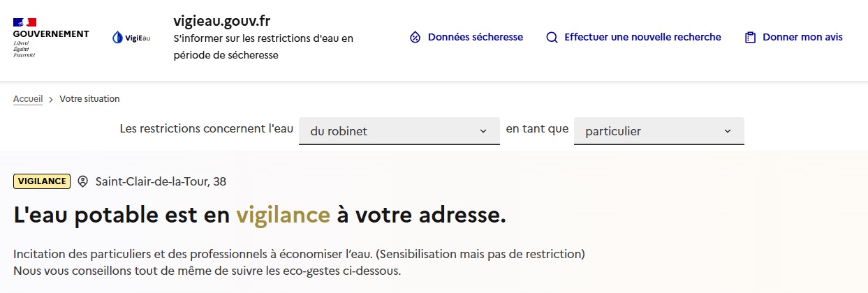
Task: Click the VigiEau logo
Action: [x=131, y=38]
